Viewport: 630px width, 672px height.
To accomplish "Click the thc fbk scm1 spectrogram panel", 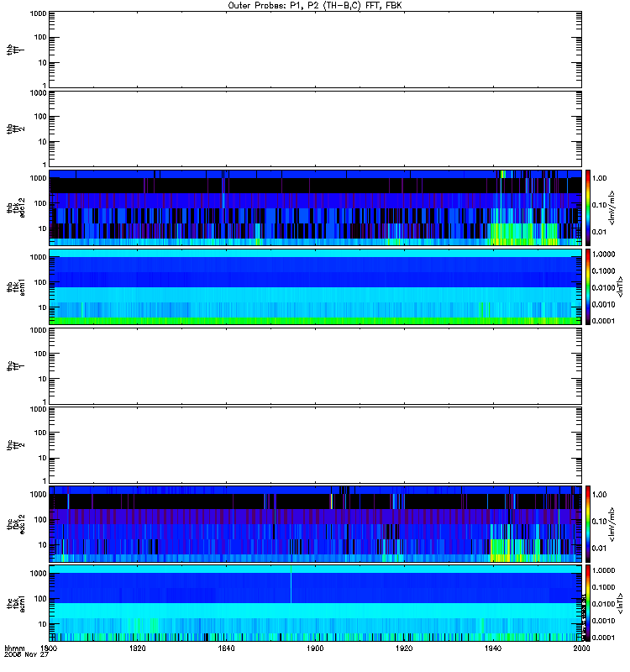I will coord(315,603).
